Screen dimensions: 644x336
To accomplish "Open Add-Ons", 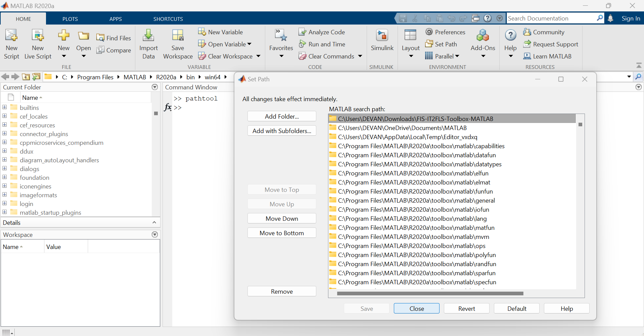I will (483, 44).
